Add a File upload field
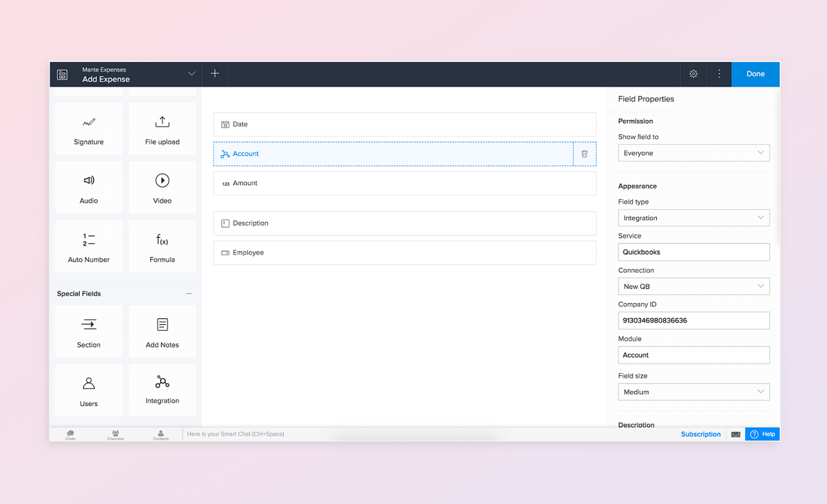This screenshot has height=504, width=827. pos(162,129)
